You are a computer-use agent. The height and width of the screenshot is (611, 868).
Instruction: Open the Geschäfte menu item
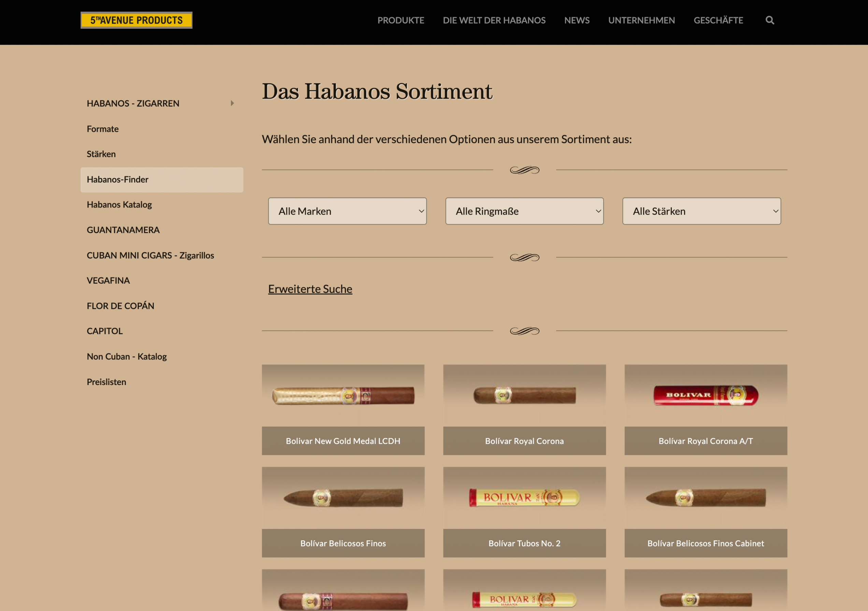[718, 20]
